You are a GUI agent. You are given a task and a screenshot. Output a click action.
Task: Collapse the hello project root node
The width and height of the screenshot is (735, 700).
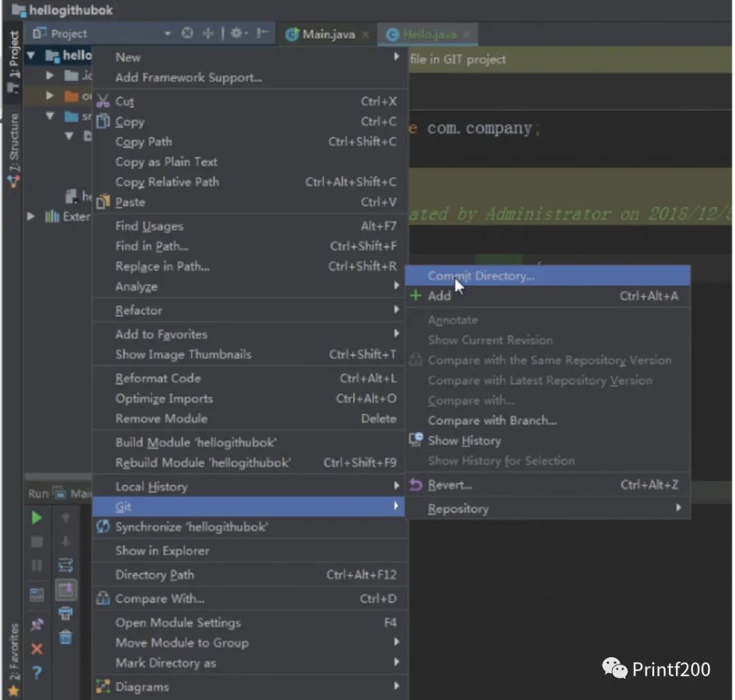31,56
